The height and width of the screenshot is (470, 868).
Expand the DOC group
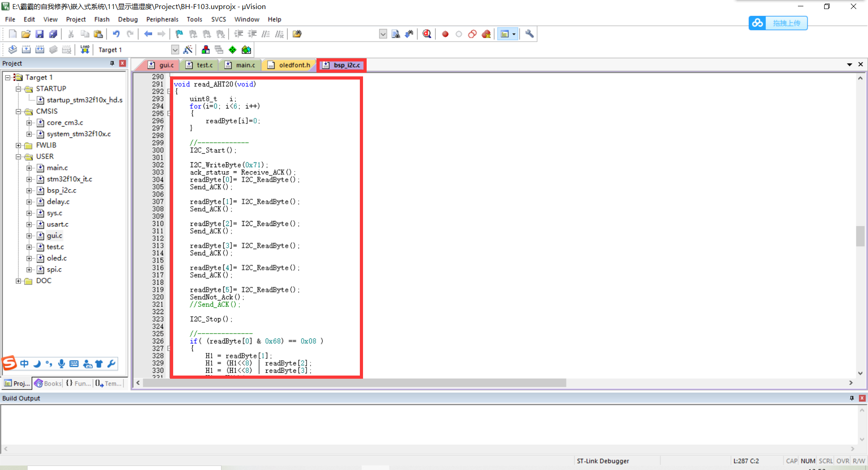(x=19, y=281)
